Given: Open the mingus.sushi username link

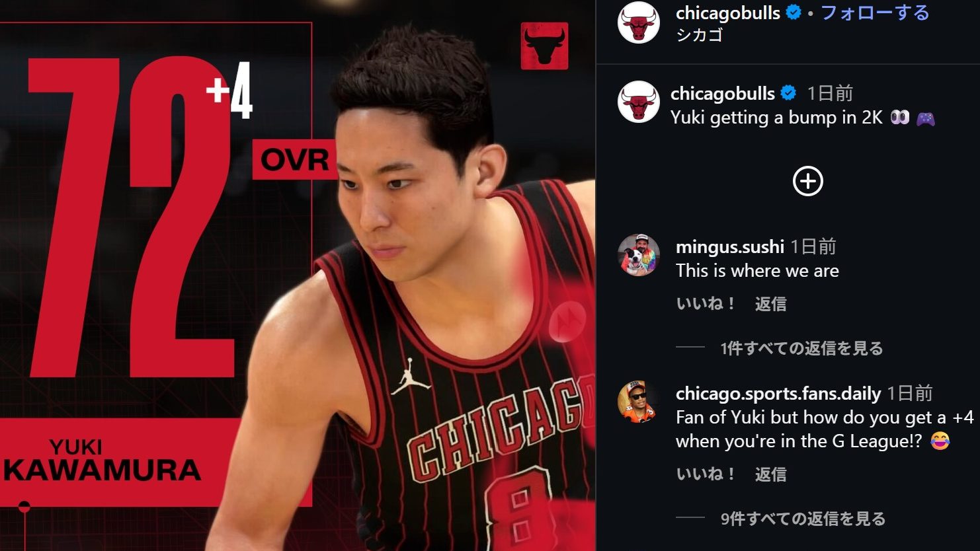Looking at the screenshot, I should coord(730,247).
